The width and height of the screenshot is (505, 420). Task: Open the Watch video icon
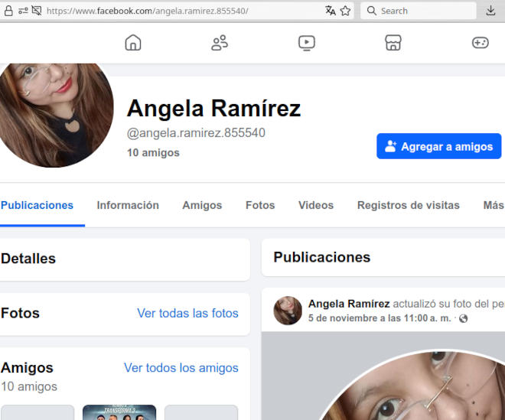pyautogui.click(x=307, y=43)
